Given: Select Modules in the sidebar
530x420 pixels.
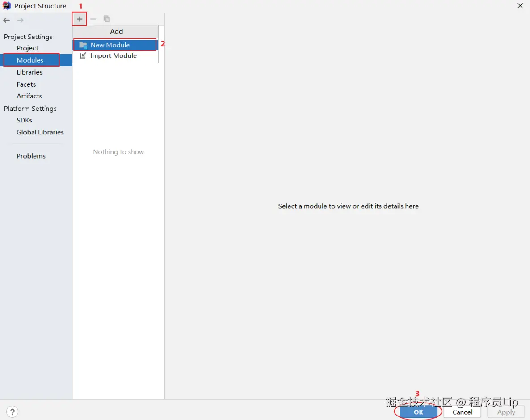Looking at the screenshot, I should pyautogui.click(x=36, y=60).
